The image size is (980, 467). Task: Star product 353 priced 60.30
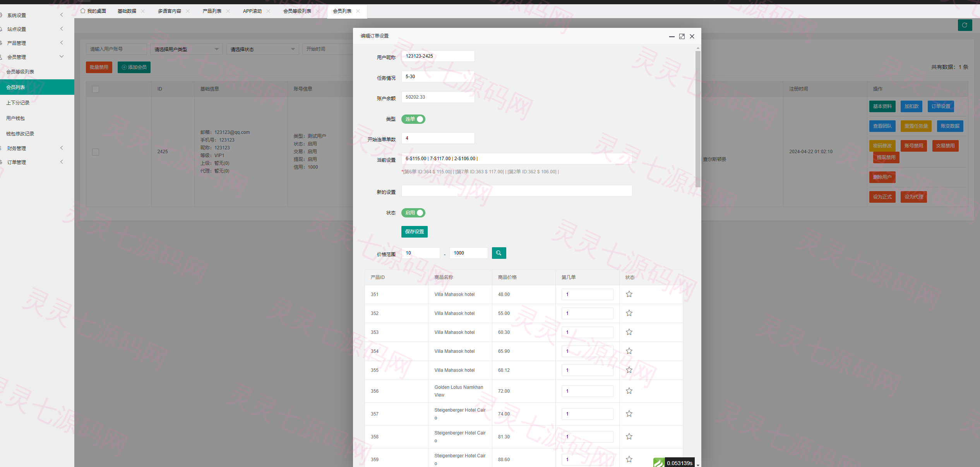629,332
